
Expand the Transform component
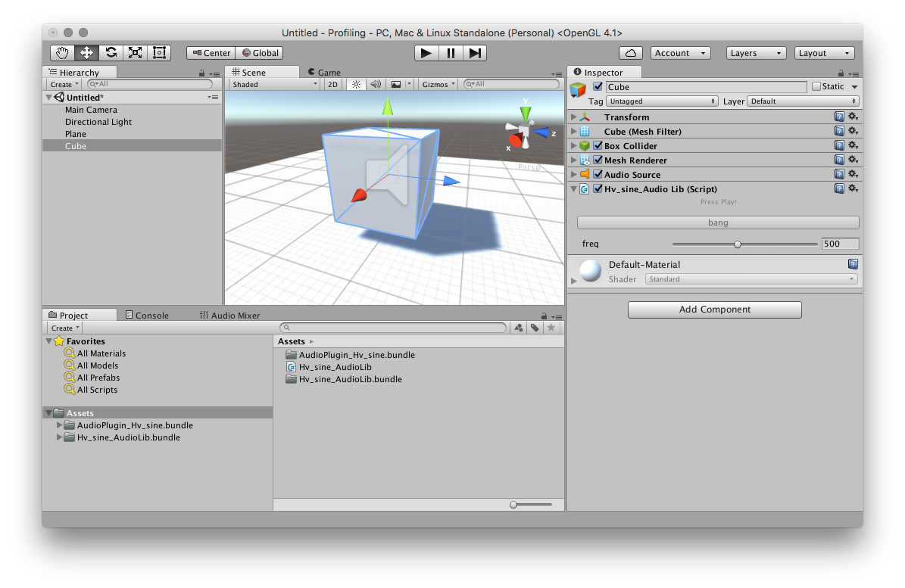pyautogui.click(x=574, y=117)
